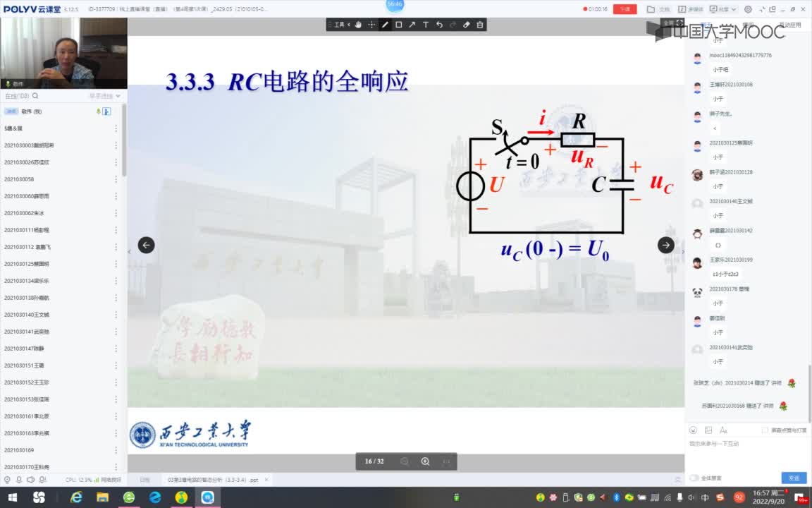Select the whiteboard tab
The width and height of the screenshot is (812, 508).
144,480
